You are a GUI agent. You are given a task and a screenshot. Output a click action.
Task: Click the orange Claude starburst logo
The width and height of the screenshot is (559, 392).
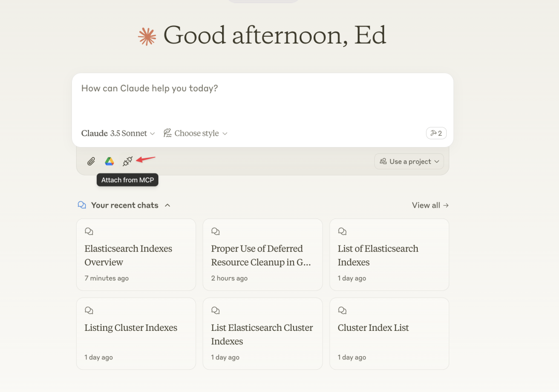coord(147,36)
